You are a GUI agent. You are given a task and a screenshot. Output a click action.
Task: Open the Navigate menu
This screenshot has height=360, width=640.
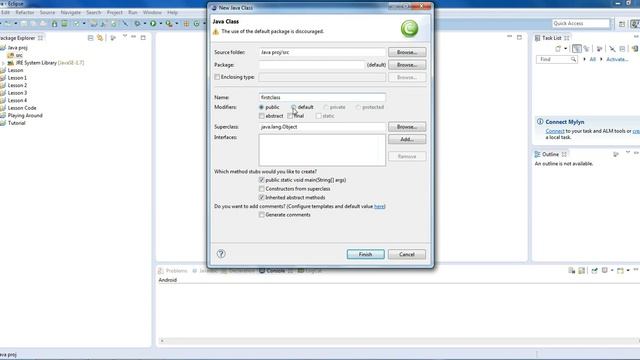(x=71, y=13)
